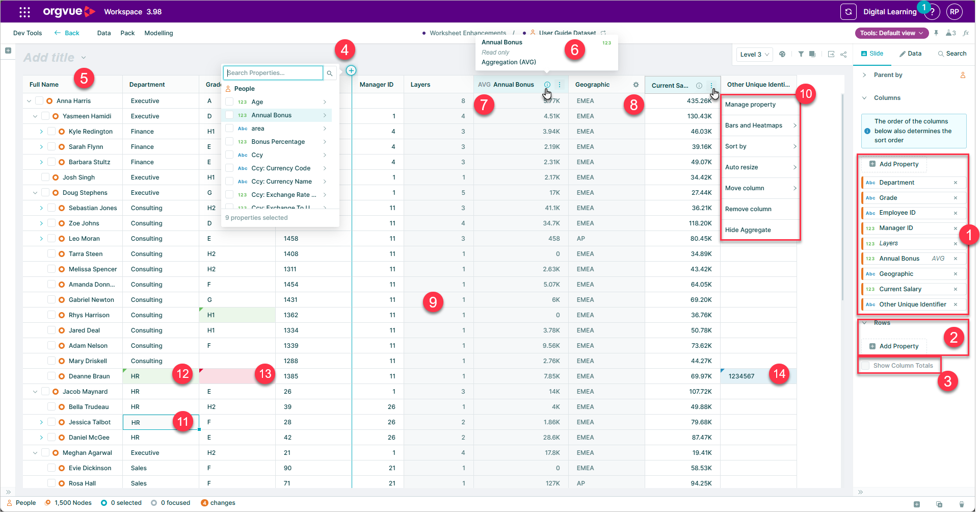The width and height of the screenshot is (980, 512).
Task: Select Remove column in the menu
Action: pyautogui.click(x=760, y=209)
